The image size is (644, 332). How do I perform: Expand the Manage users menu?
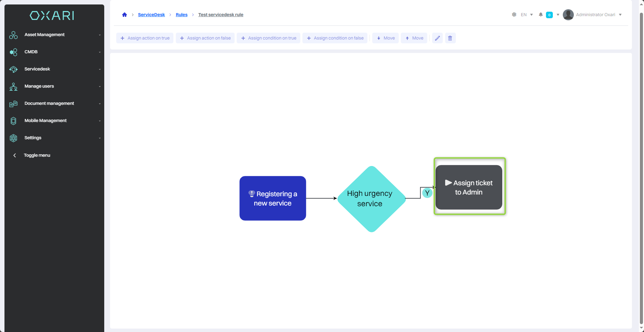(x=39, y=86)
